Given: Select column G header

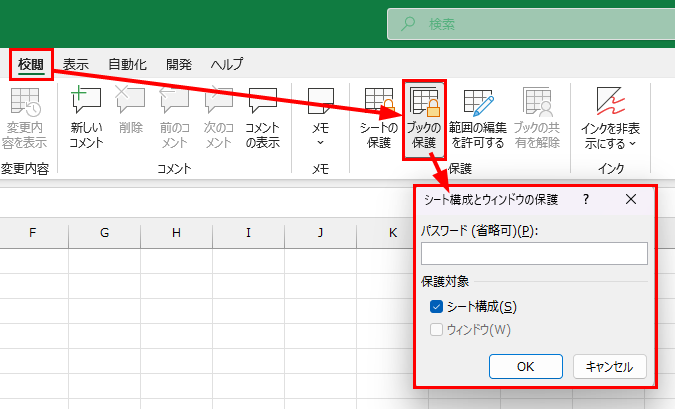Looking at the screenshot, I should [x=105, y=233].
